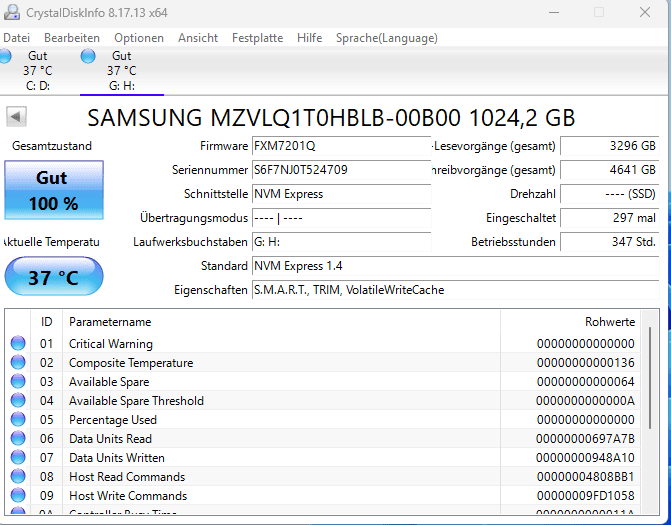Click the Schnittstelle field NVM Express
The image size is (671, 525).
[341, 194]
